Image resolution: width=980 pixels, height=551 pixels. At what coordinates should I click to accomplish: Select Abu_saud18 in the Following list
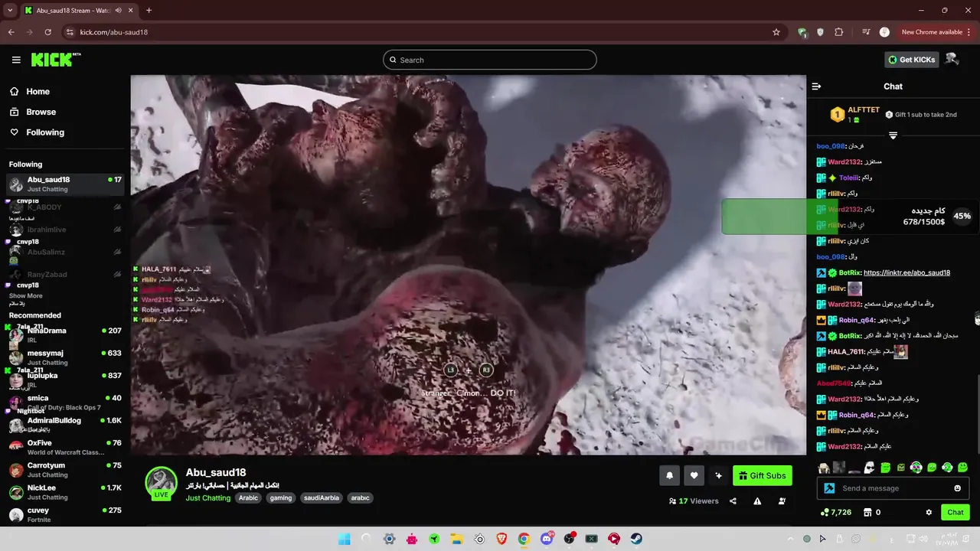pyautogui.click(x=65, y=184)
